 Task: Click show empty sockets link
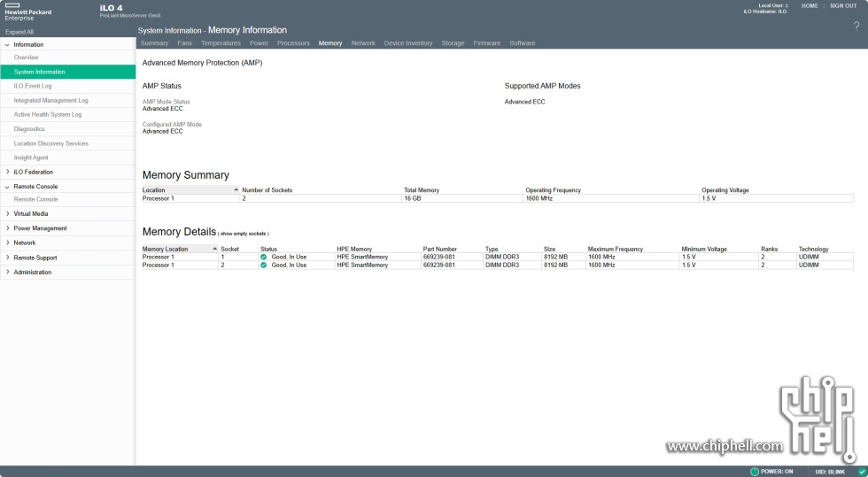pyautogui.click(x=244, y=234)
